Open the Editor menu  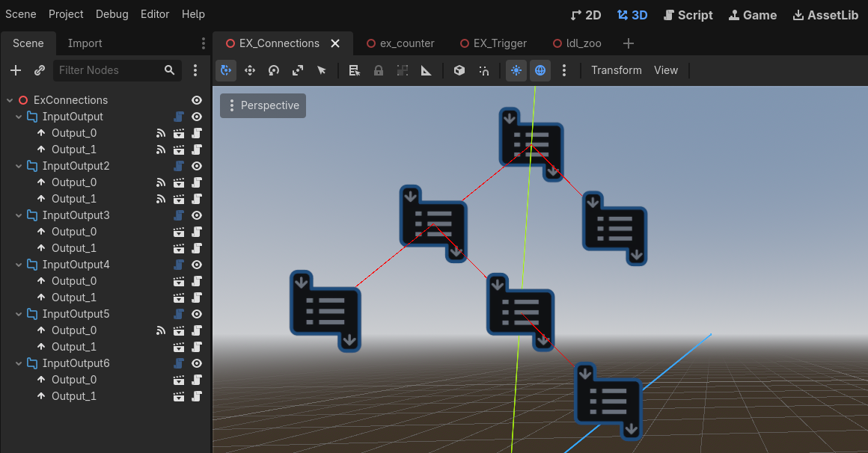tap(154, 14)
